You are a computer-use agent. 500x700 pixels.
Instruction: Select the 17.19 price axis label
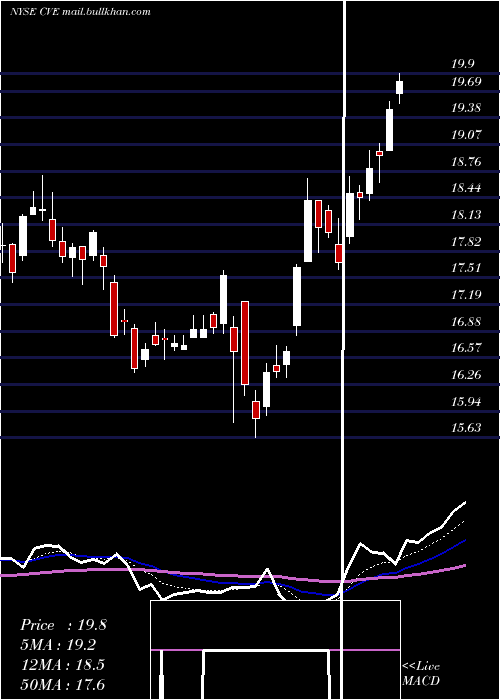(x=467, y=294)
